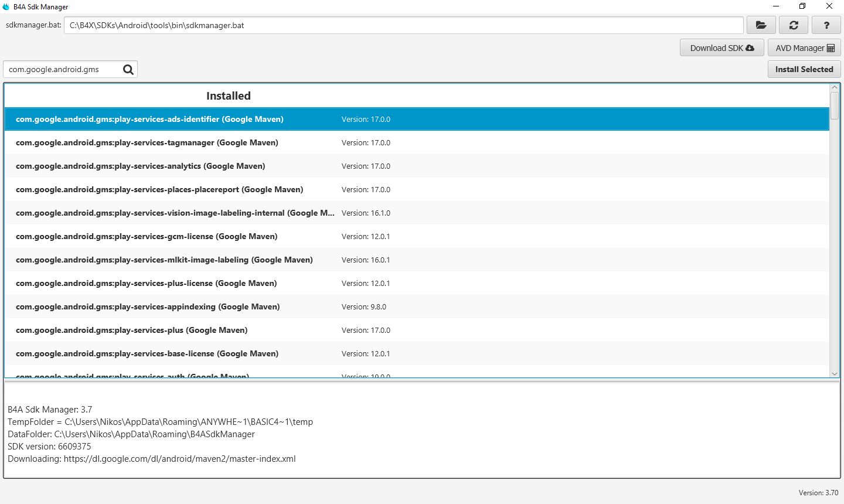Screen dimensions: 844x504
Task: Click the package list scrollbar thumb
Action: tap(835, 105)
